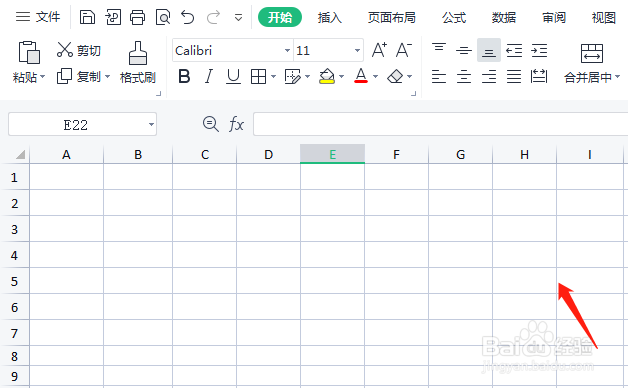
Task: Align text left
Action: point(439,76)
